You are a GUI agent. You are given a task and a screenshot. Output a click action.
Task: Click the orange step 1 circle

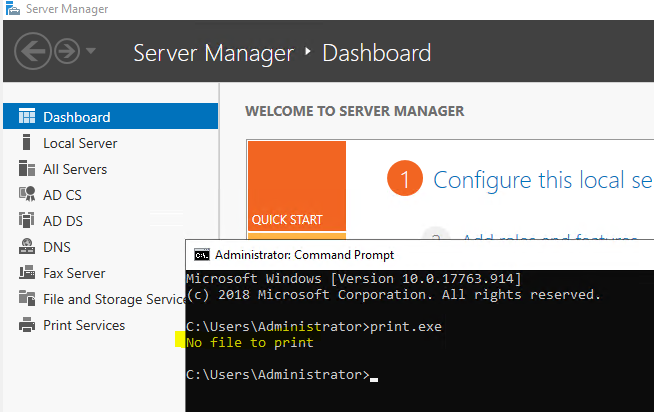point(405,178)
